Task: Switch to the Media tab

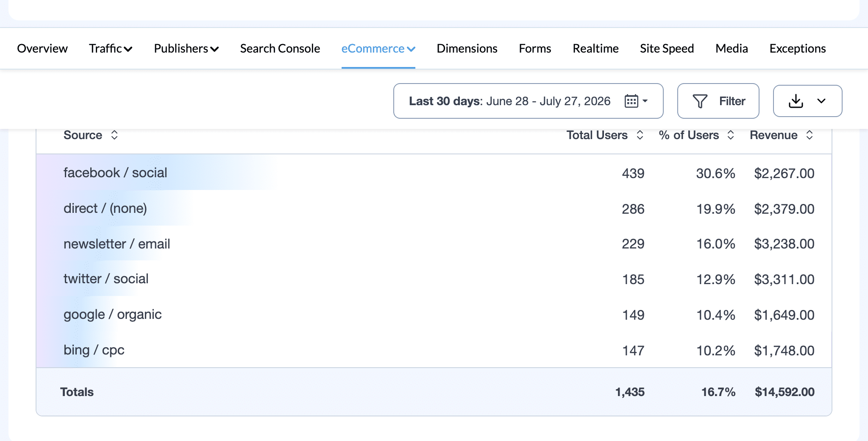Action: (x=732, y=48)
